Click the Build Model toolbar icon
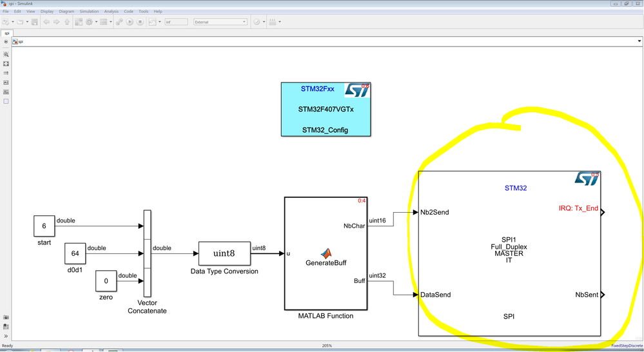The height and width of the screenshot is (352, 644). tap(273, 22)
